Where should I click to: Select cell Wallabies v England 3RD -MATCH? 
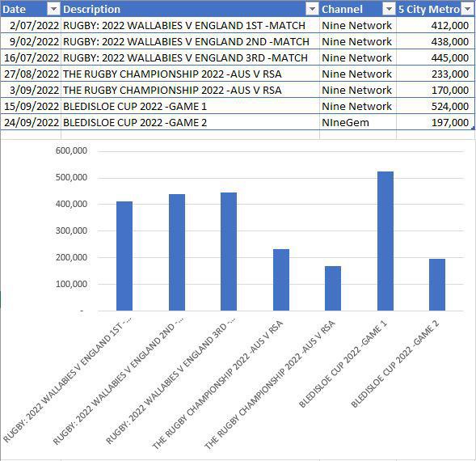[x=190, y=57]
